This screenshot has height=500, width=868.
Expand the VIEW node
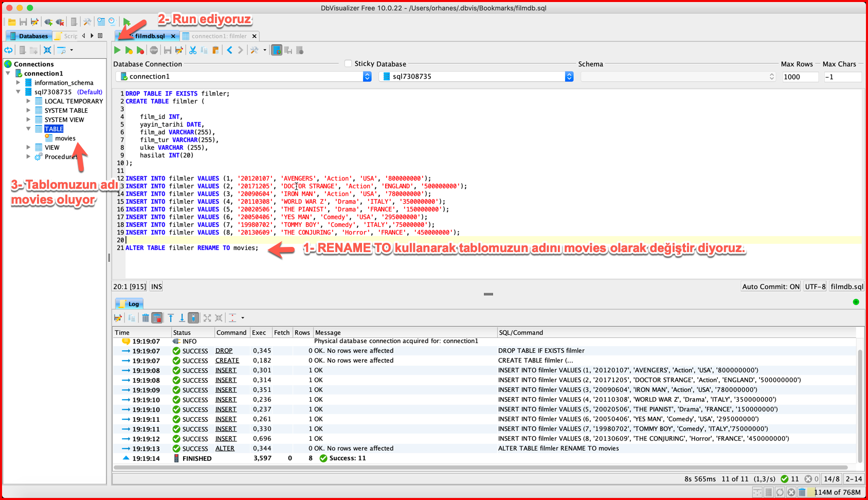pos(29,148)
